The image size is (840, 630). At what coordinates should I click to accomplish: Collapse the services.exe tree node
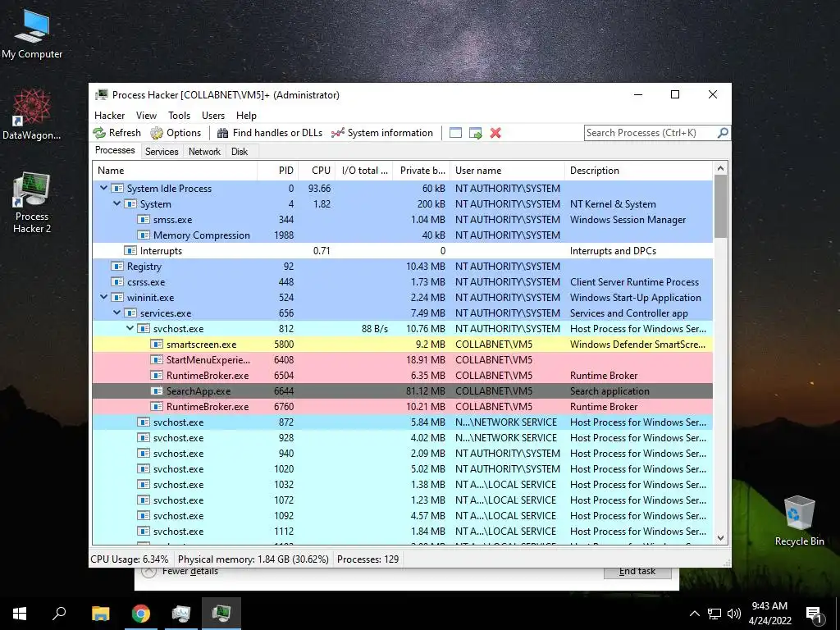coord(116,313)
